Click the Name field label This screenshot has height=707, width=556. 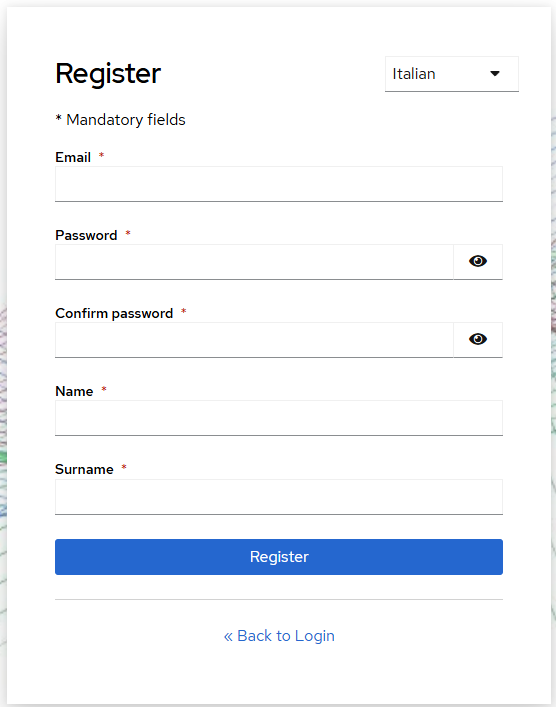(x=74, y=391)
